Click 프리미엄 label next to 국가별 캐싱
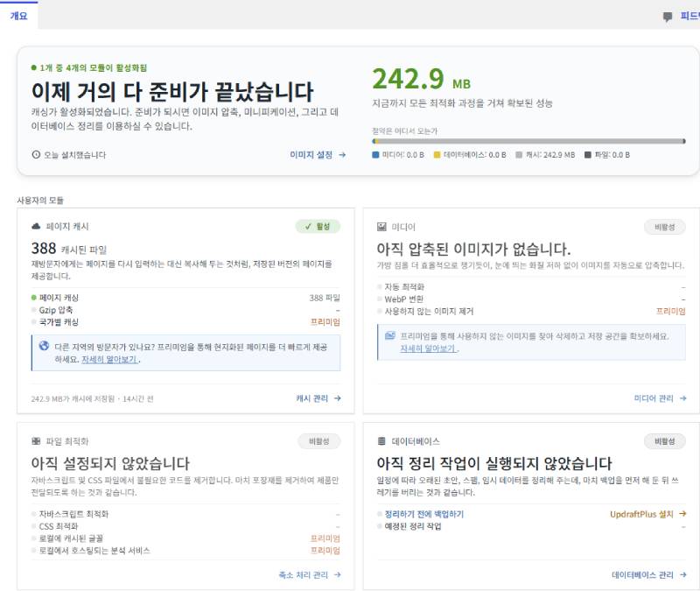Screen dimensions: 700x591 pos(325,322)
